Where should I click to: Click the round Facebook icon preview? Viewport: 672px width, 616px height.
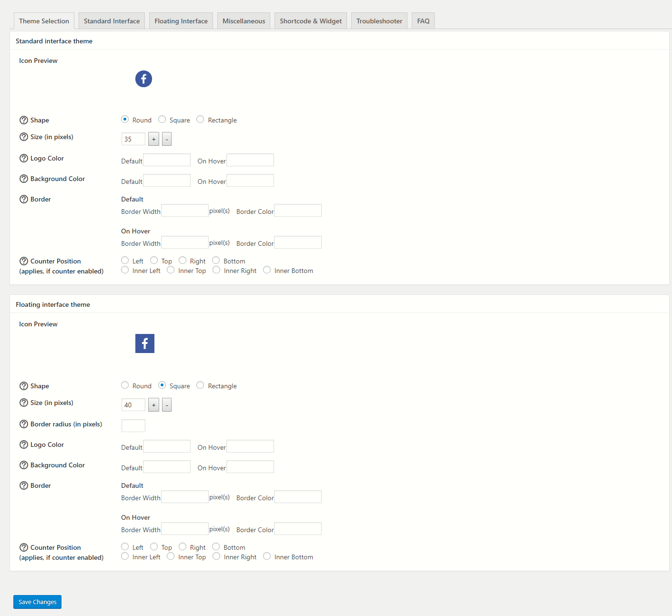click(x=143, y=79)
